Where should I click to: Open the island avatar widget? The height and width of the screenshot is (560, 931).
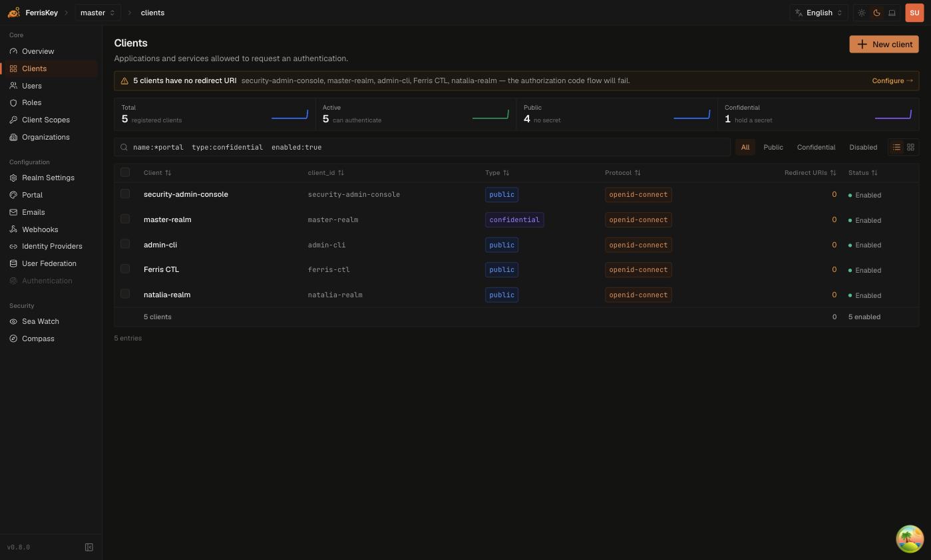pyautogui.click(x=910, y=539)
